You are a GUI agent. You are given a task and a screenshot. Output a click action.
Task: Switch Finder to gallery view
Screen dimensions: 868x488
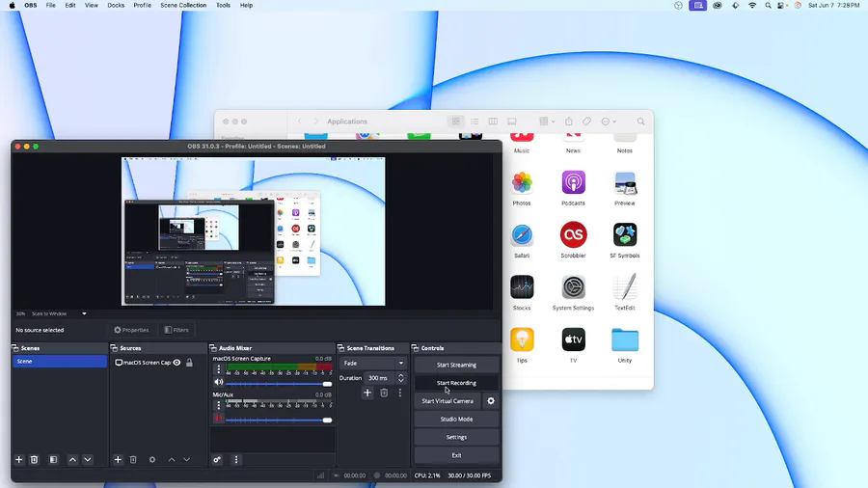(x=511, y=122)
